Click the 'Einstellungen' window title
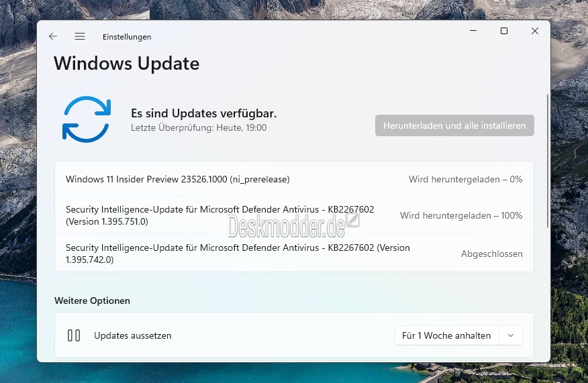The width and height of the screenshot is (588, 383). 127,37
